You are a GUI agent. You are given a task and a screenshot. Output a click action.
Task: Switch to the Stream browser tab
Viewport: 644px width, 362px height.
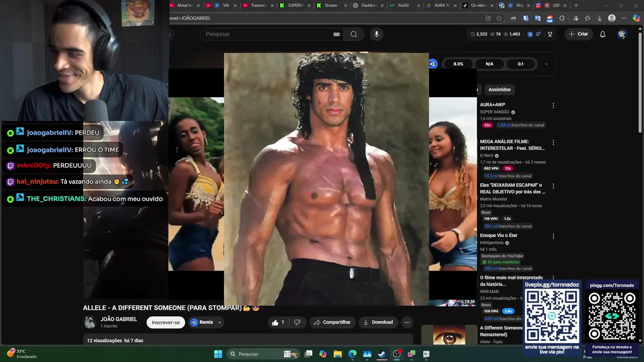pyautogui.click(x=330, y=6)
